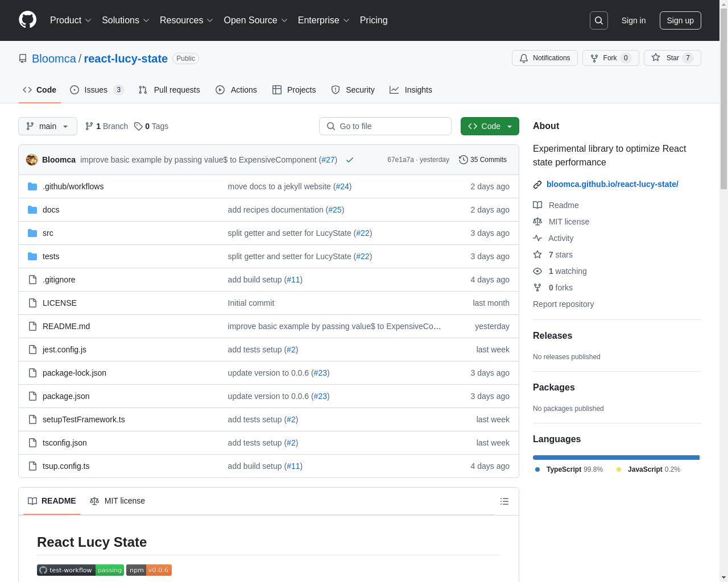Click Report repository link
Image resolution: width=728 pixels, height=582 pixels.
563,304
